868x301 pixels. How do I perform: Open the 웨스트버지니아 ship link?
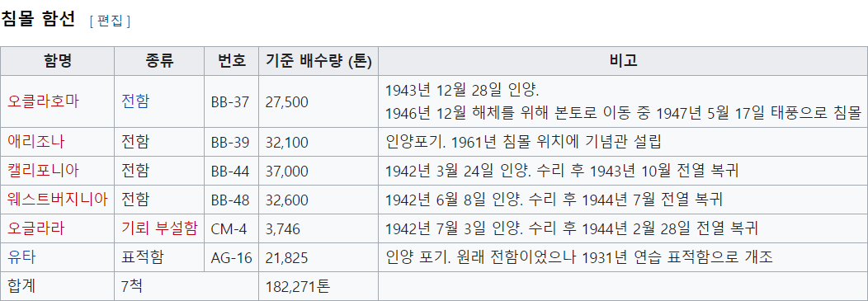point(58,200)
